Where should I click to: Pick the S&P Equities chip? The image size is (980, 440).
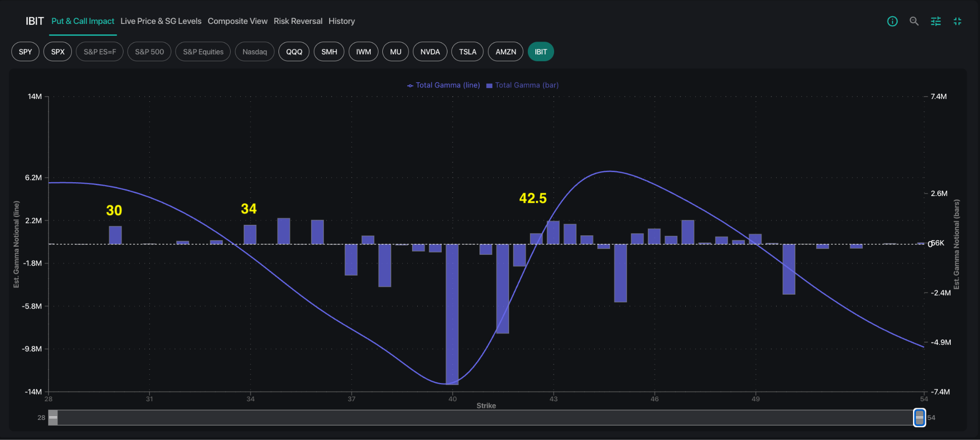pyautogui.click(x=203, y=52)
